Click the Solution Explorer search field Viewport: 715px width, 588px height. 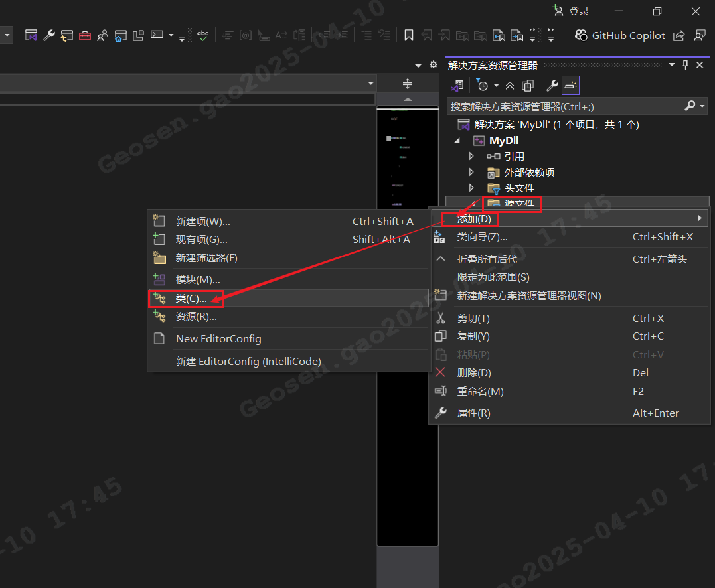pos(566,106)
